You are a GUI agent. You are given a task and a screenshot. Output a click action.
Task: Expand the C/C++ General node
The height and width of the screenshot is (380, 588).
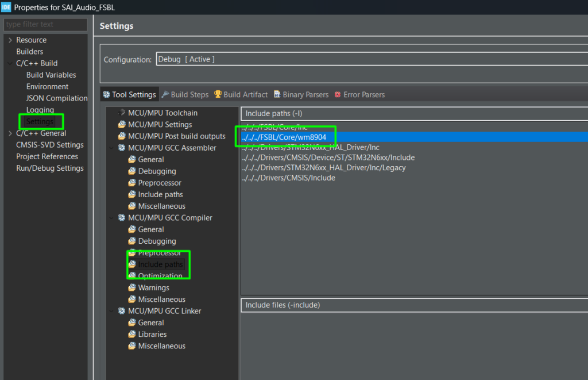(x=10, y=133)
